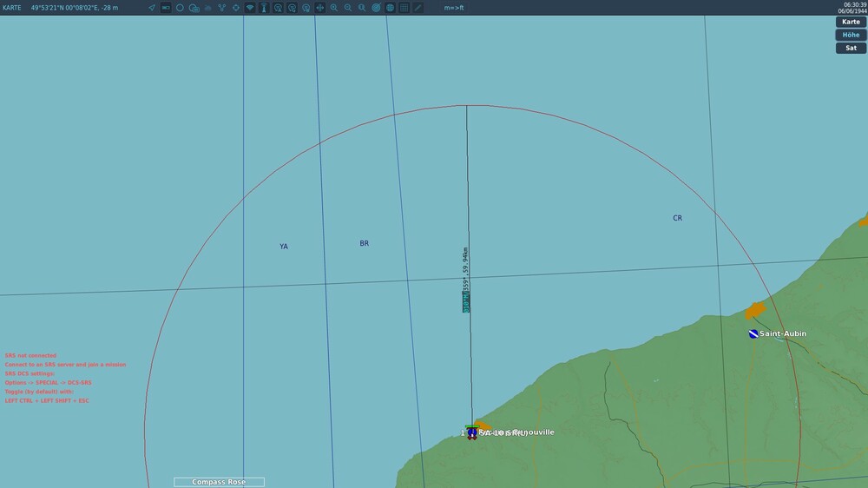Click the route branch icon in toolbar
Viewport: 868px width, 488px height.
pyautogui.click(x=222, y=8)
